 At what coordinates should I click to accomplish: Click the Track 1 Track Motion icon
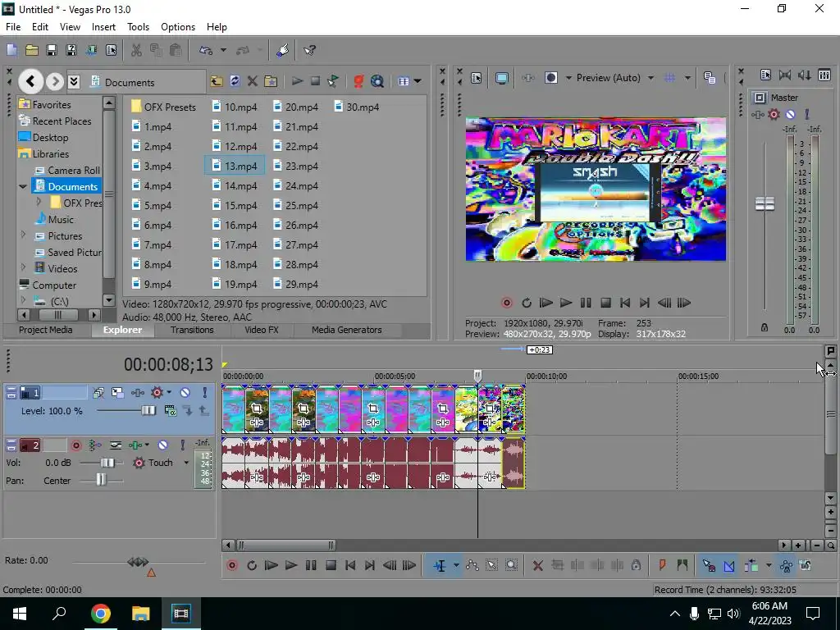click(118, 393)
